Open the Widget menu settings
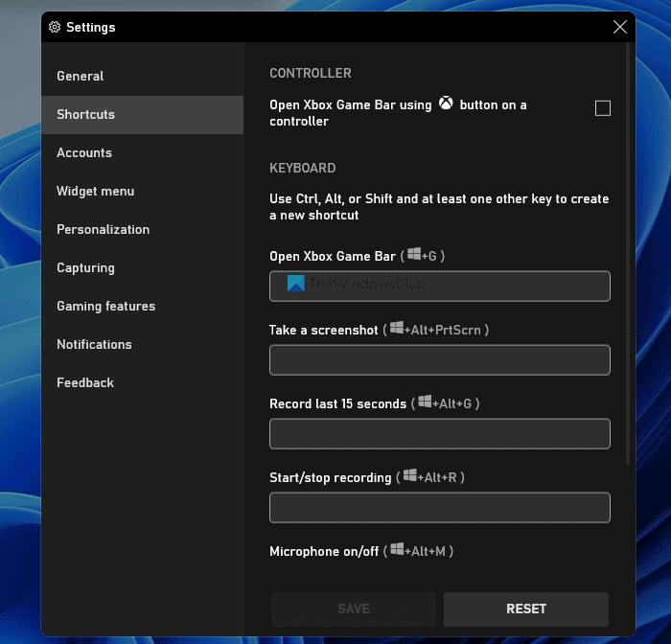The image size is (671, 644). (x=143, y=192)
